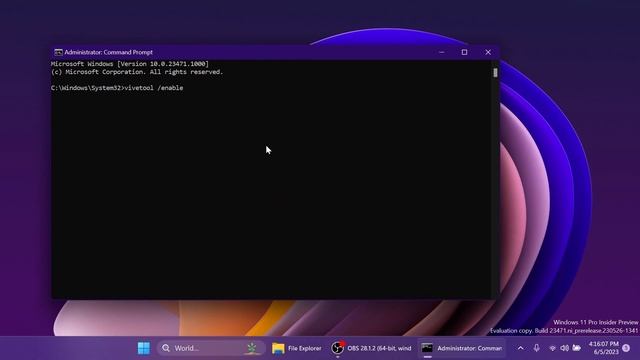
Task: Close the Administrator Command Prompt window
Action: coord(488,52)
